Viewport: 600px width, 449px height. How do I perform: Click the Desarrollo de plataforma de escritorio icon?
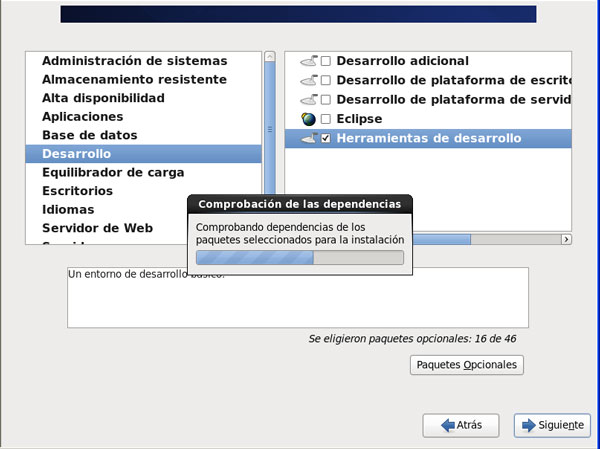308,80
